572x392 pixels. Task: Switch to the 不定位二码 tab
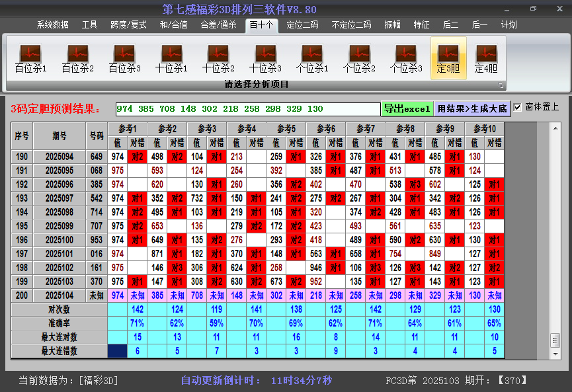[x=351, y=25]
